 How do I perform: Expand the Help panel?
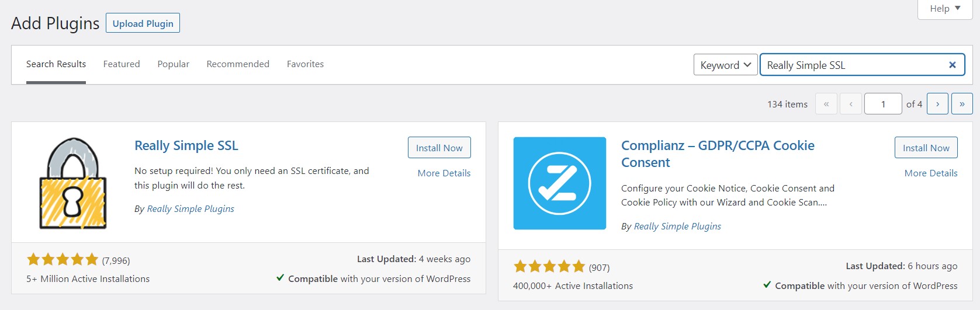944,9
